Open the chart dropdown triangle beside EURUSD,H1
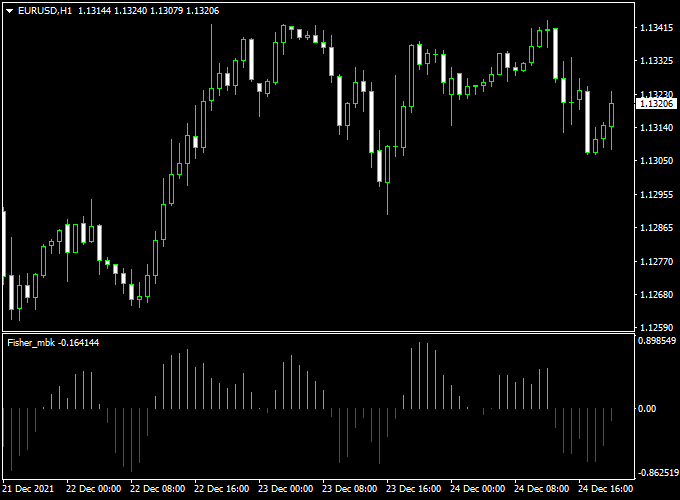 pyautogui.click(x=10, y=11)
